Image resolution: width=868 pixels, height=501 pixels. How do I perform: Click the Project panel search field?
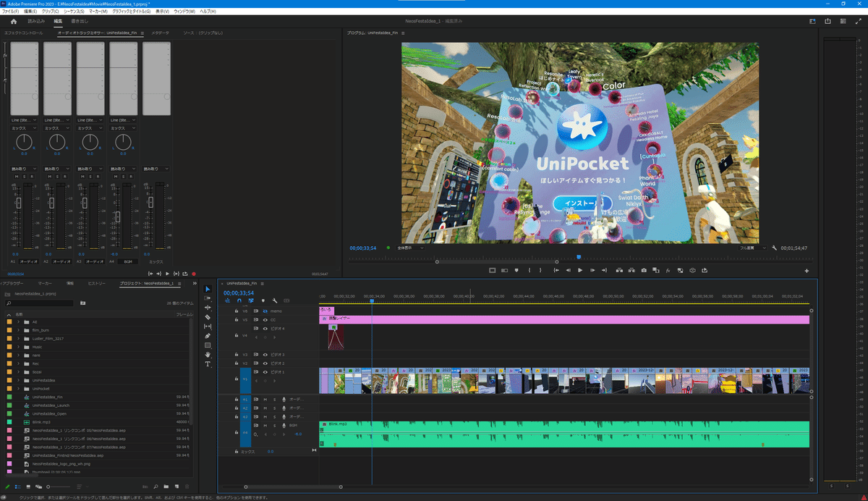[38, 303]
